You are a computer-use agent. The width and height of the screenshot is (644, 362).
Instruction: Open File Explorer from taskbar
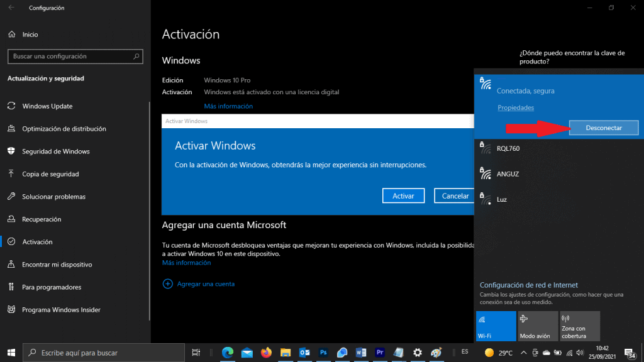tap(286, 353)
